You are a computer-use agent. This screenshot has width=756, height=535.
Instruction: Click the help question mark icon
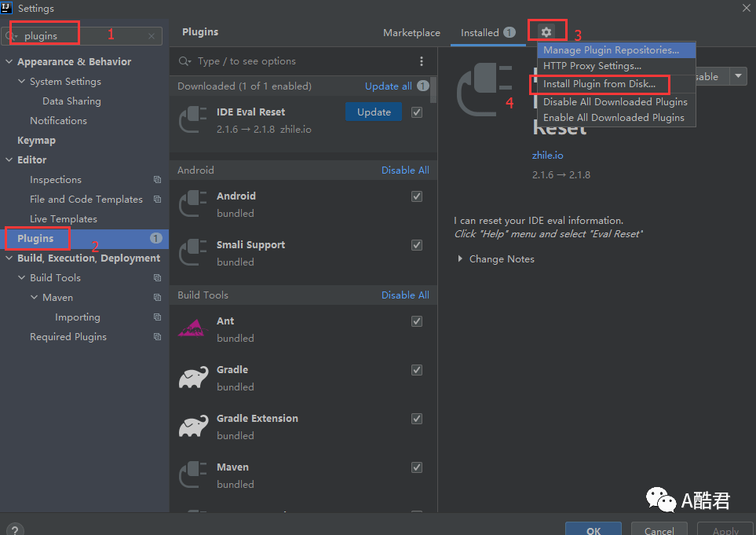coord(15,530)
